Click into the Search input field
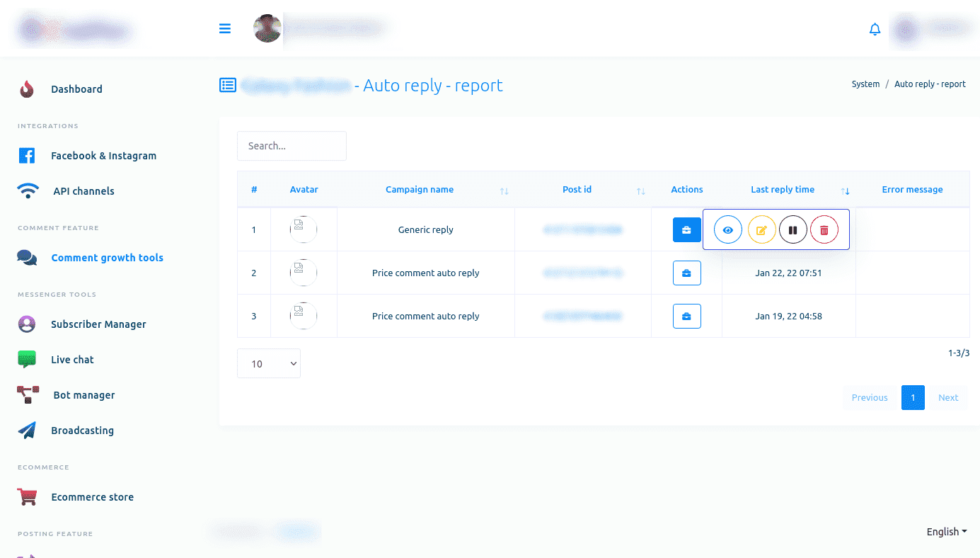 point(292,146)
